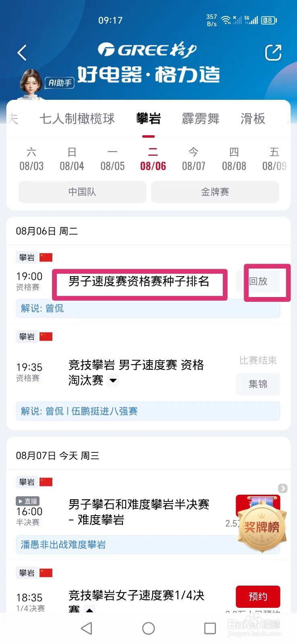The image size is (297, 644).
Task: Tap the 集锦 highlights button
Action: point(258,384)
